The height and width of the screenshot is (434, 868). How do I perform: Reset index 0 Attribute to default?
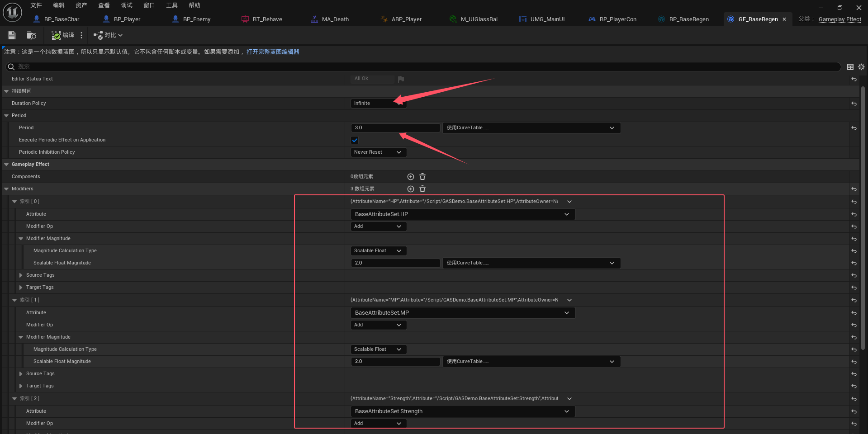(x=854, y=214)
